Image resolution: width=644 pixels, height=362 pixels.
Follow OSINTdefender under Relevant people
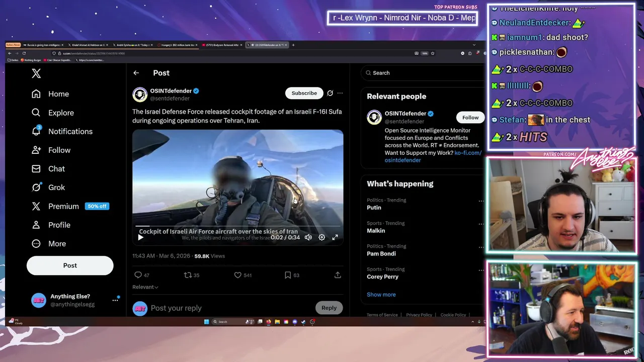coord(470,118)
